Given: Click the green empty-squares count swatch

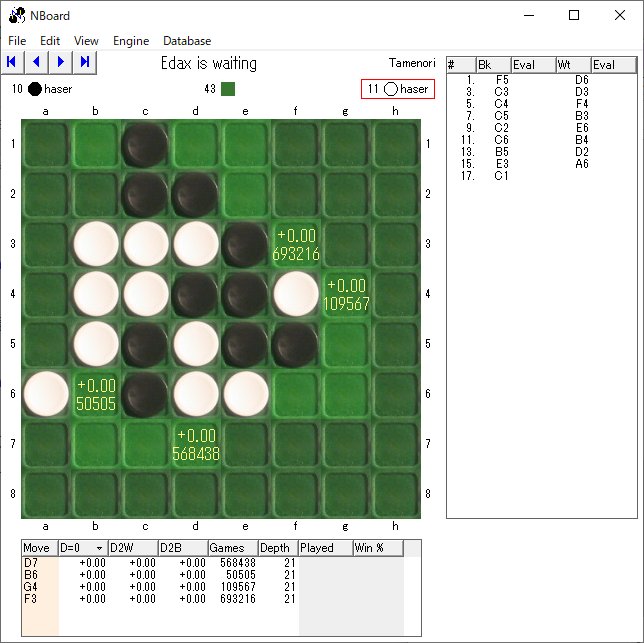Looking at the screenshot, I should (228, 89).
